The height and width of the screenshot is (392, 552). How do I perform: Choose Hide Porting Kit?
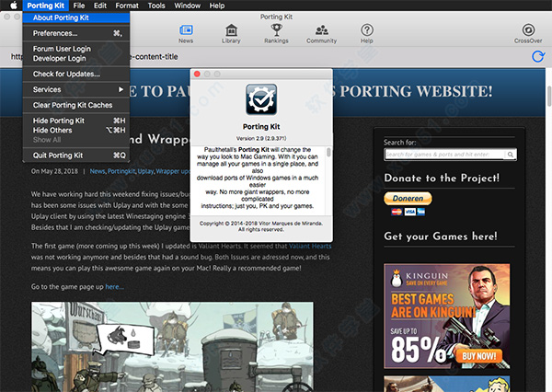76,121
